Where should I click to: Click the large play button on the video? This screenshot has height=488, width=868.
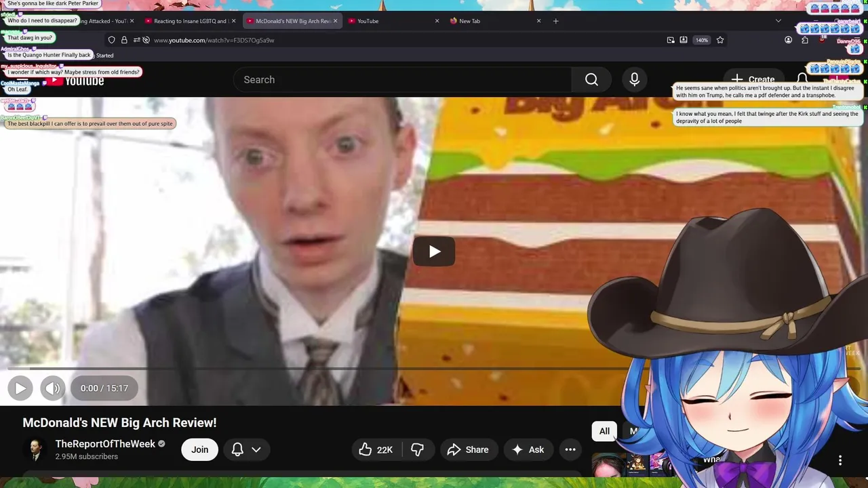click(x=434, y=252)
